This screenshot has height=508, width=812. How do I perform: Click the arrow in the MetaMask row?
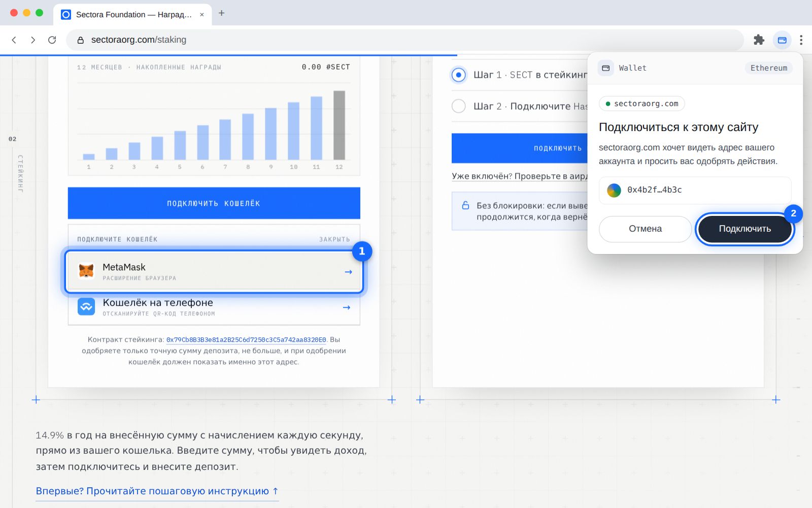tap(348, 272)
